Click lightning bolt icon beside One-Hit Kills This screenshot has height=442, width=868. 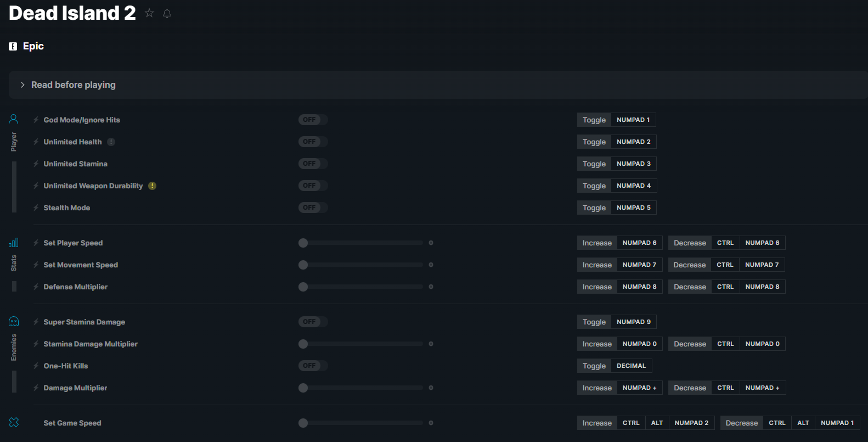tap(36, 366)
